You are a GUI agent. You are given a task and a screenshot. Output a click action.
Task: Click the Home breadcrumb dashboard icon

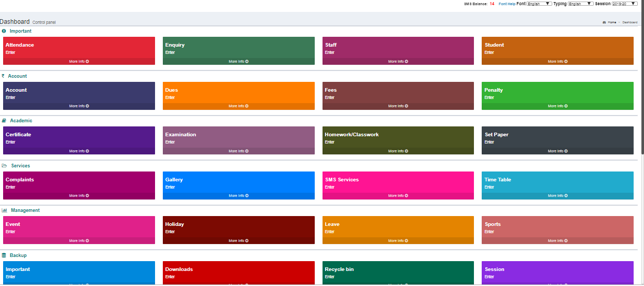tap(604, 22)
